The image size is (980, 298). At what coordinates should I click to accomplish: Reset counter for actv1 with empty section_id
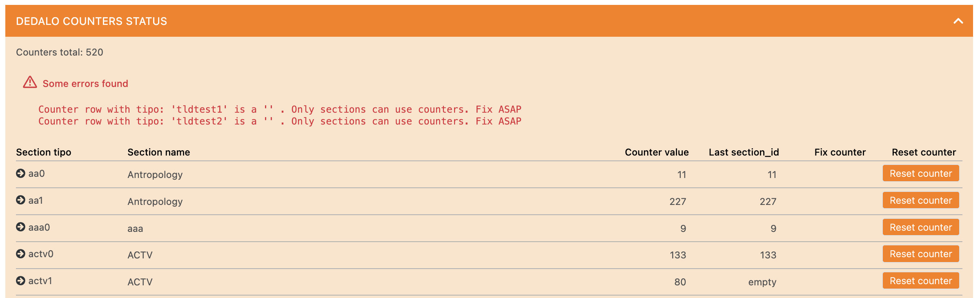(920, 280)
